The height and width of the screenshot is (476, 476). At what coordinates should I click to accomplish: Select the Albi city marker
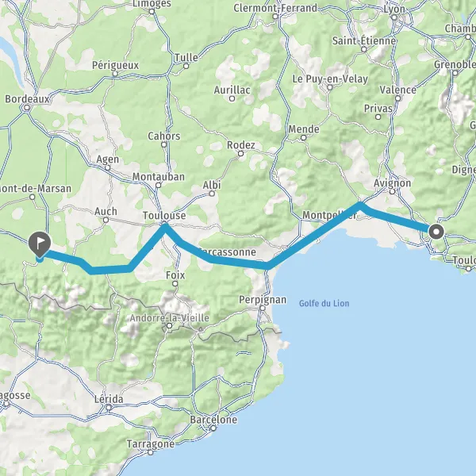[x=212, y=194]
